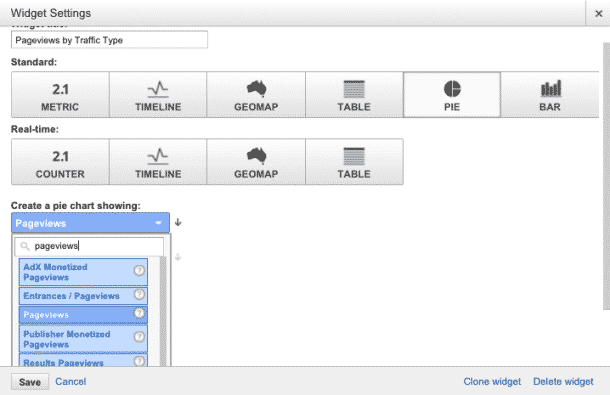Show help for AdX Monetized Pageviews
Viewport: 610px width, 395px height.
(139, 270)
